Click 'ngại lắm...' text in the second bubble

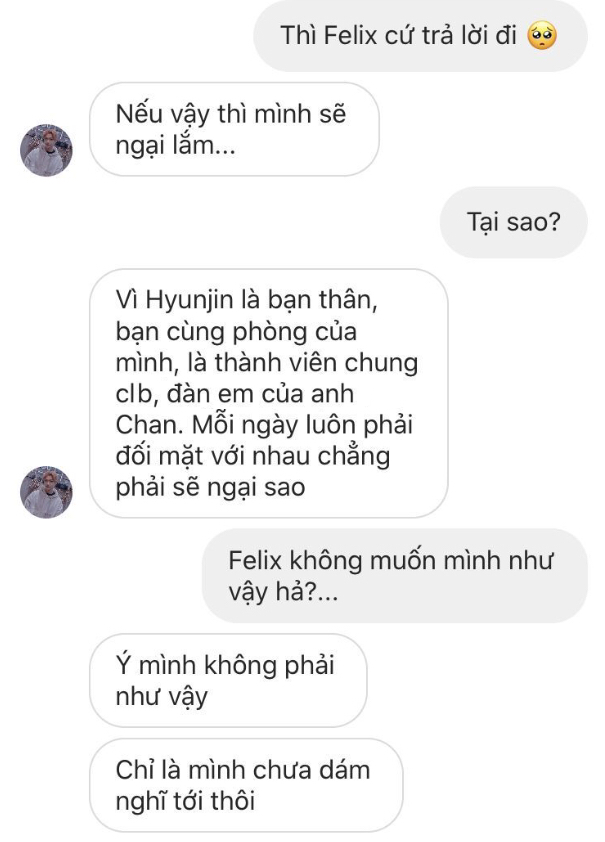[176, 146]
